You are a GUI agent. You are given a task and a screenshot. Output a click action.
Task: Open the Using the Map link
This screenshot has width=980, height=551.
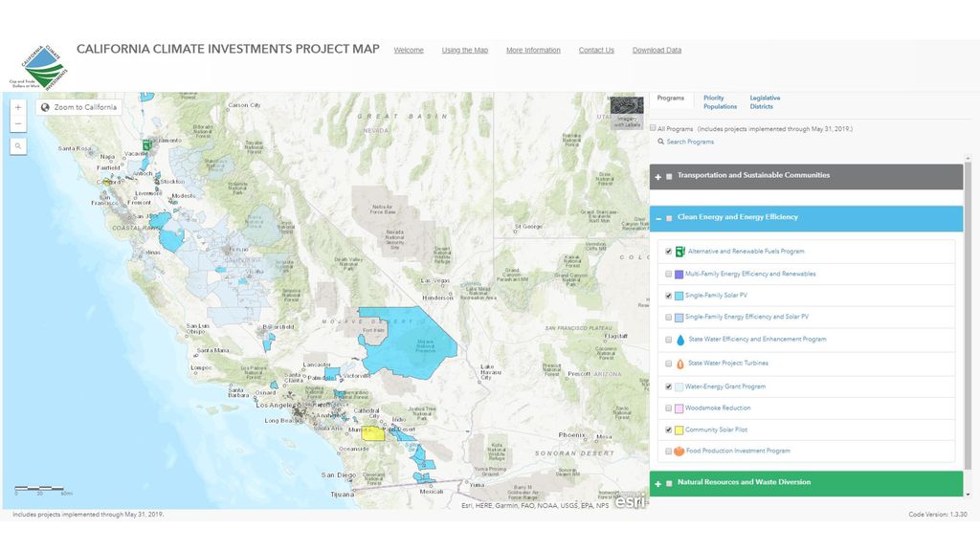(x=465, y=50)
